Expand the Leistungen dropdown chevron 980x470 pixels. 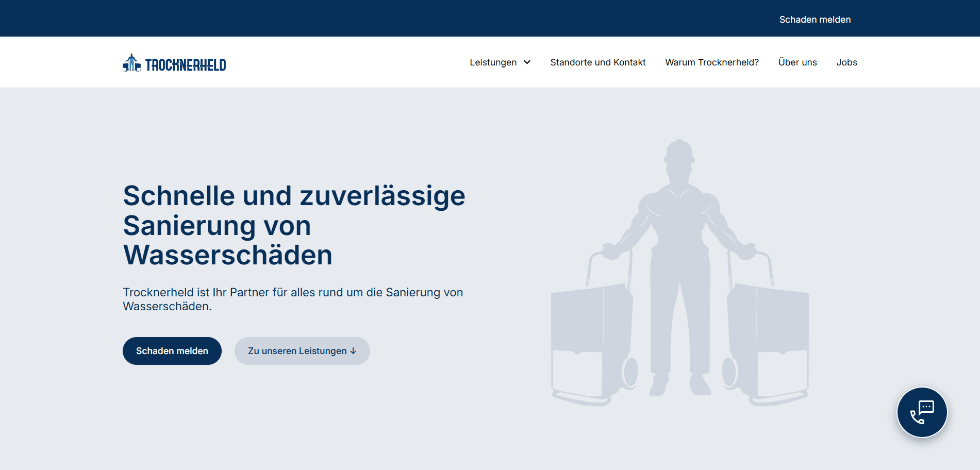tap(527, 62)
